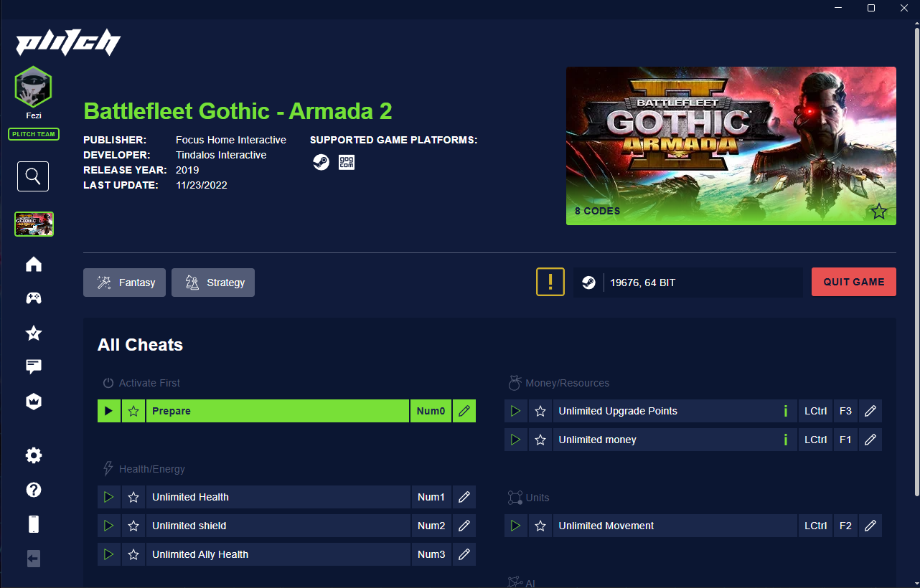Show info for Unlimited money
This screenshot has height=588, width=920.
pos(786,440)
